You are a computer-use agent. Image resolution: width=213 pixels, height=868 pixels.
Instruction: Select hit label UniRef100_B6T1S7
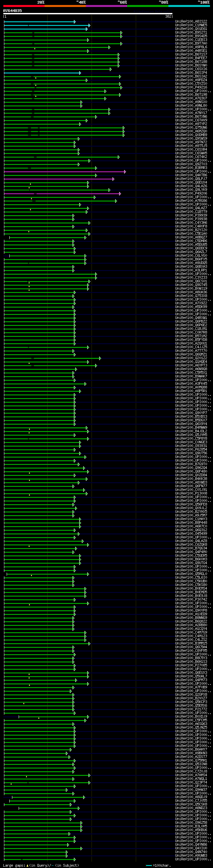click(191, 55)
